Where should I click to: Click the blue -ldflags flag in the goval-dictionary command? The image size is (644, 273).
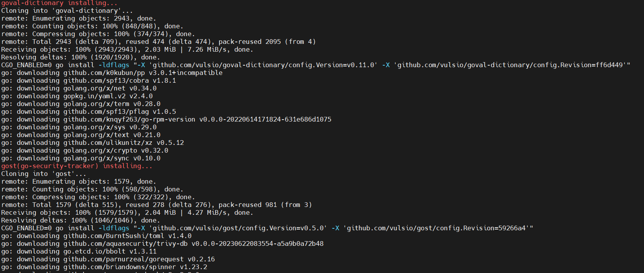(x=114, y=65)
